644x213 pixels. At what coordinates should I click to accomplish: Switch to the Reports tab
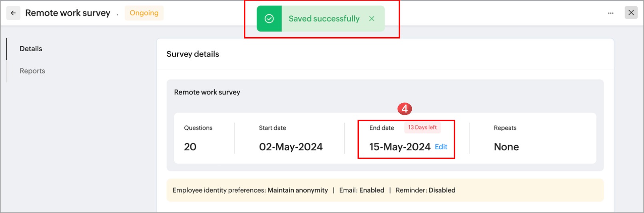click(x=32, y=71)
